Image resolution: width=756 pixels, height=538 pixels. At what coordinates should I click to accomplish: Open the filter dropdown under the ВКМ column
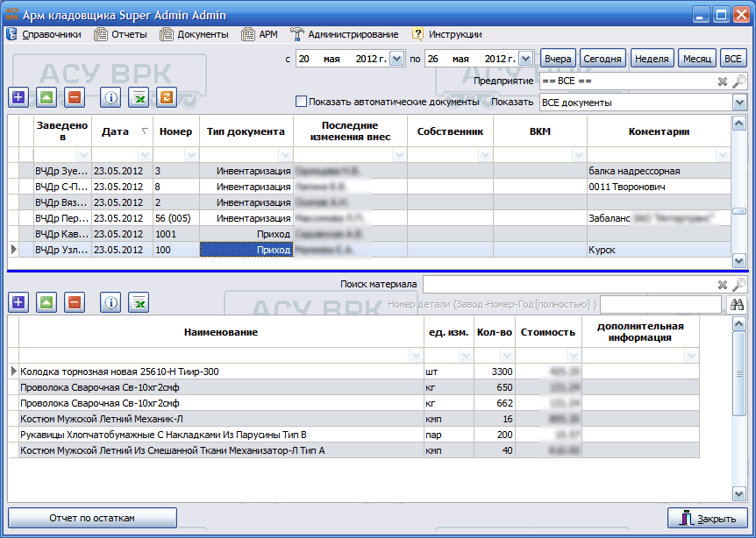point(579,155)
